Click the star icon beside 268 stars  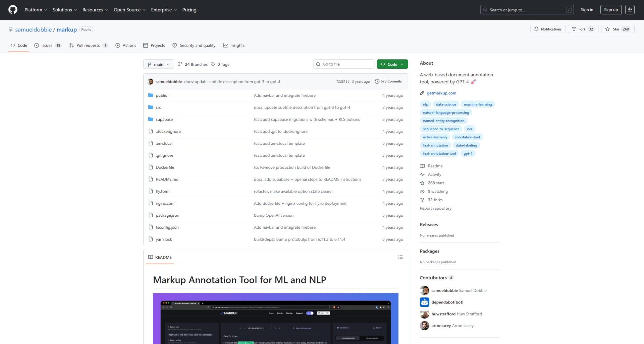[x=422, y=183]
